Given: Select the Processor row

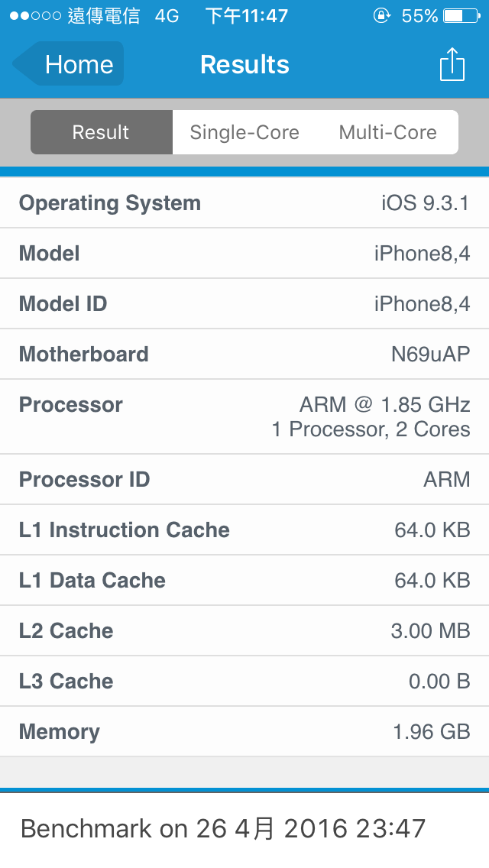Looking at the screenshot, I should pos(244,417).
